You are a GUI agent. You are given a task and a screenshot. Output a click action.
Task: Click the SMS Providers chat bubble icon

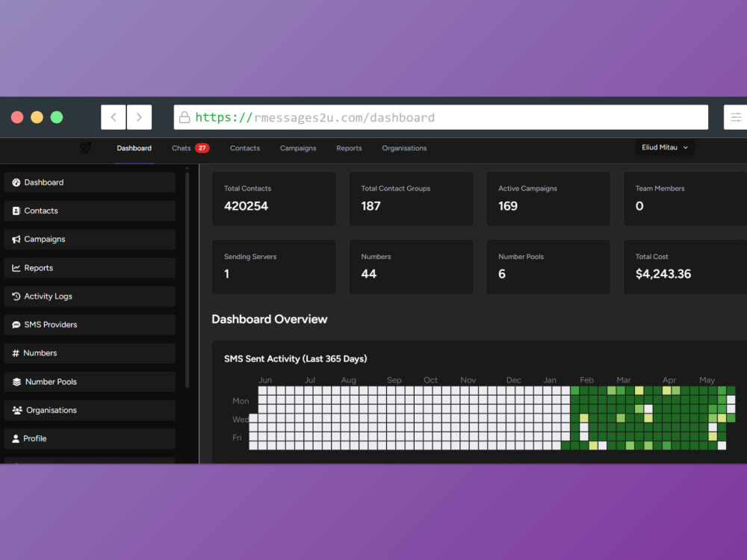16,325
